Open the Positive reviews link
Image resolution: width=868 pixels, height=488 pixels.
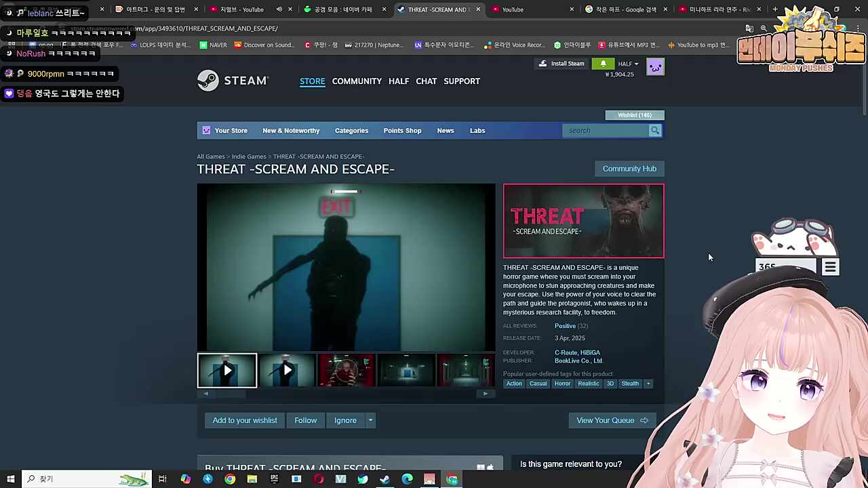565,326
